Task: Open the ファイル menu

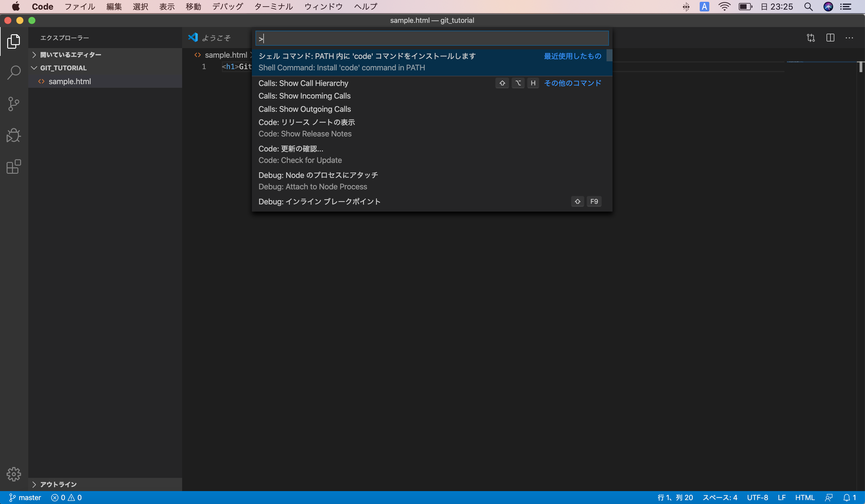Action: [80, 7]
